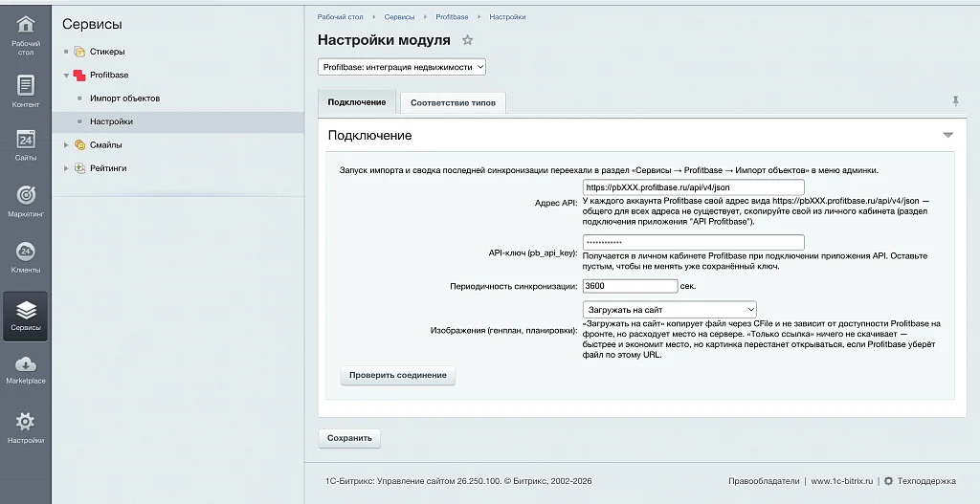Go to Рабочий стол breadcrumb link
This screenshot has width=980, height=504.
click(x=340, y=17)
